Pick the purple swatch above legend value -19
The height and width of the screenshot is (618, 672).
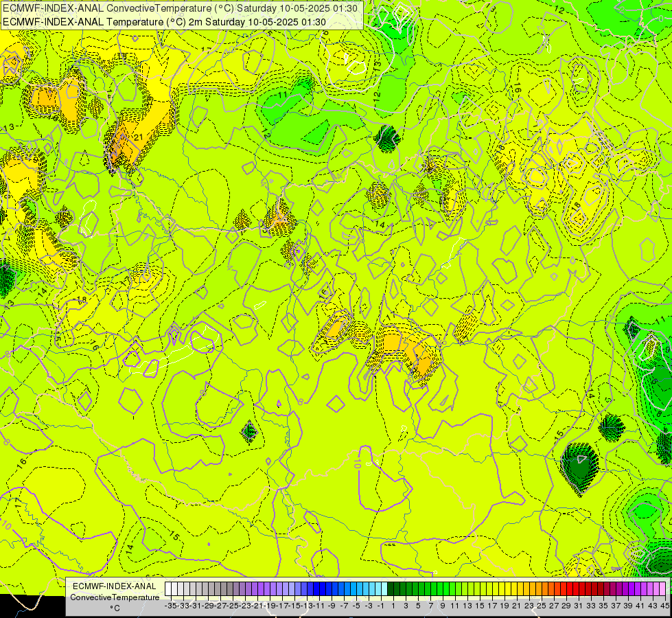click(267, 588)
